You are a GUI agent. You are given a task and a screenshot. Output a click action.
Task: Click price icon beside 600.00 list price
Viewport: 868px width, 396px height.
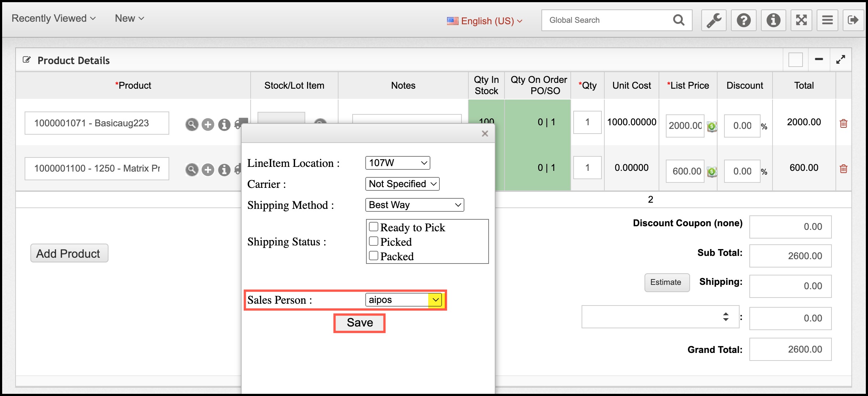pyautogui.click(x=712, y=172)
